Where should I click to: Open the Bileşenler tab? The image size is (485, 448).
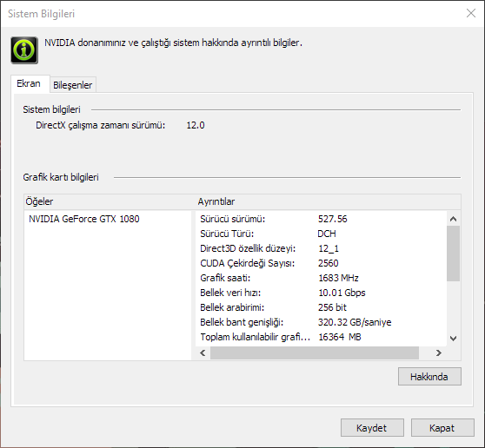pyautogui.click(x=73, y=85)
